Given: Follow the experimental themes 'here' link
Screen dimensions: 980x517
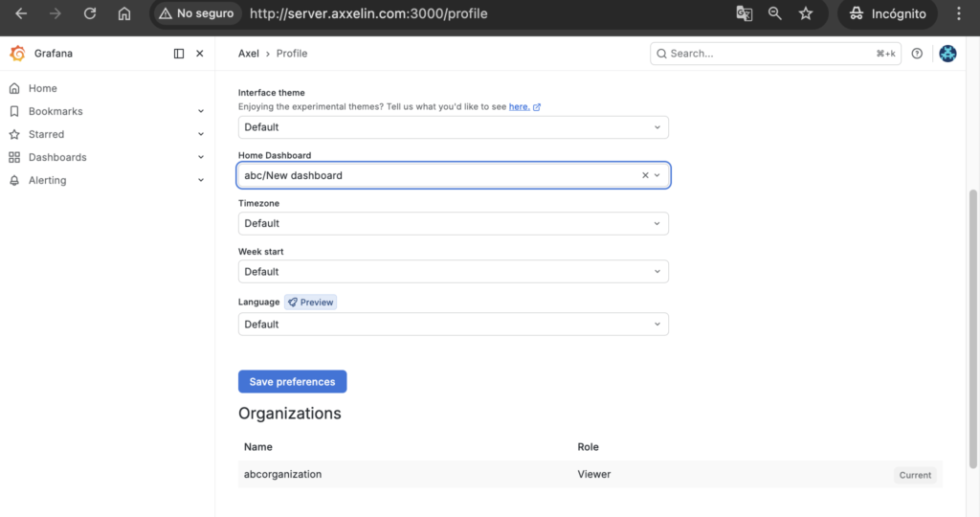Looking at the screenshot, I should tap(520, 107).
